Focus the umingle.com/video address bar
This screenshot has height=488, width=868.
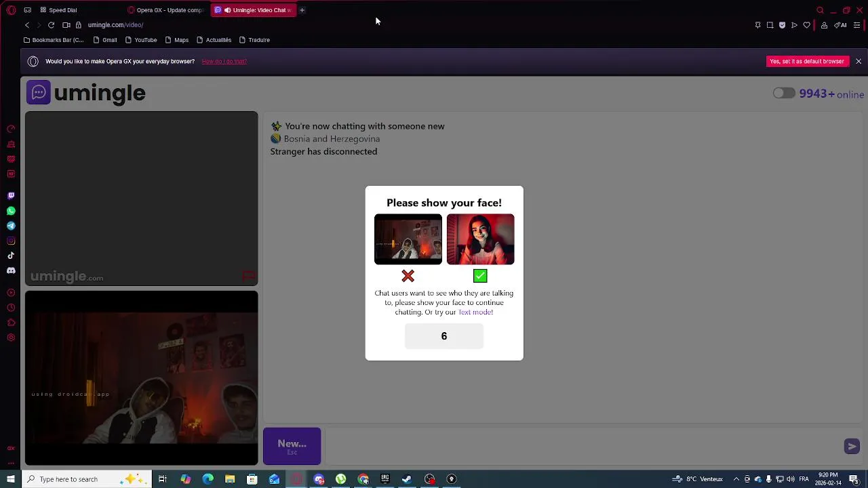[x=115, y=25]
